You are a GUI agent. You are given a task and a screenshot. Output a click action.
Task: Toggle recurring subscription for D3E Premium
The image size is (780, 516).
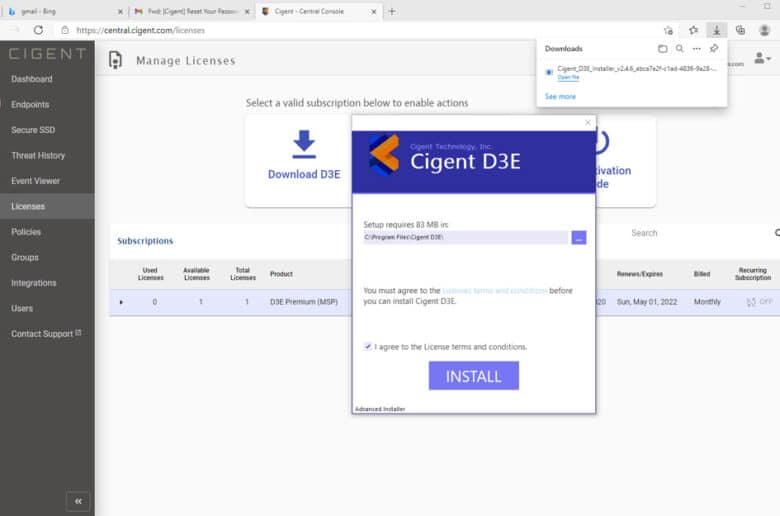759,302
